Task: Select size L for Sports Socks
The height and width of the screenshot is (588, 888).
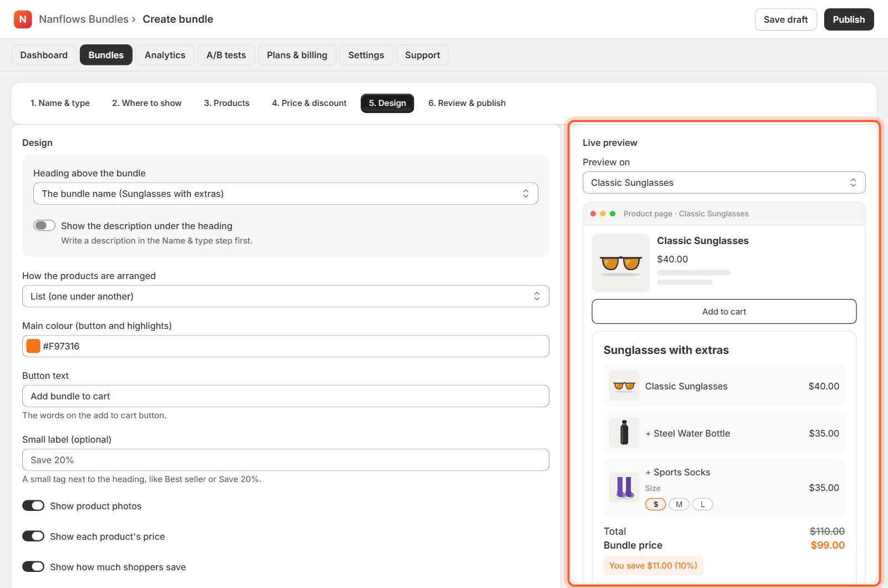Action: point(703,504)
